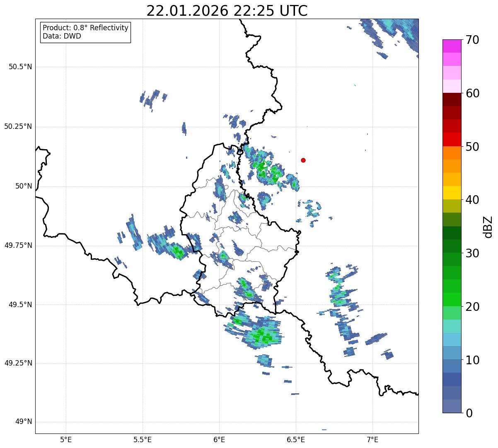Click the magenta top colorbar swatch
The width and height of the screenshot is (498, 448).
[x=452, y=46]
